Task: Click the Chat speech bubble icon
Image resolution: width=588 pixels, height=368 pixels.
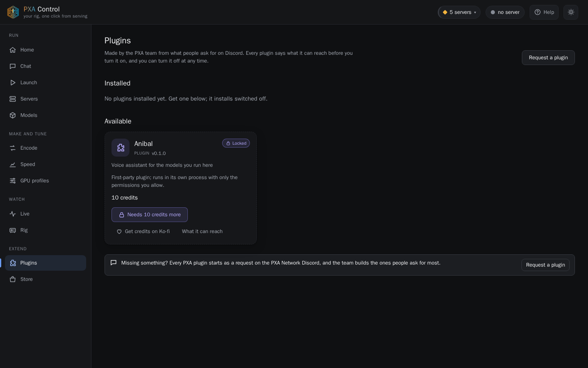Action: coord(13,66)
